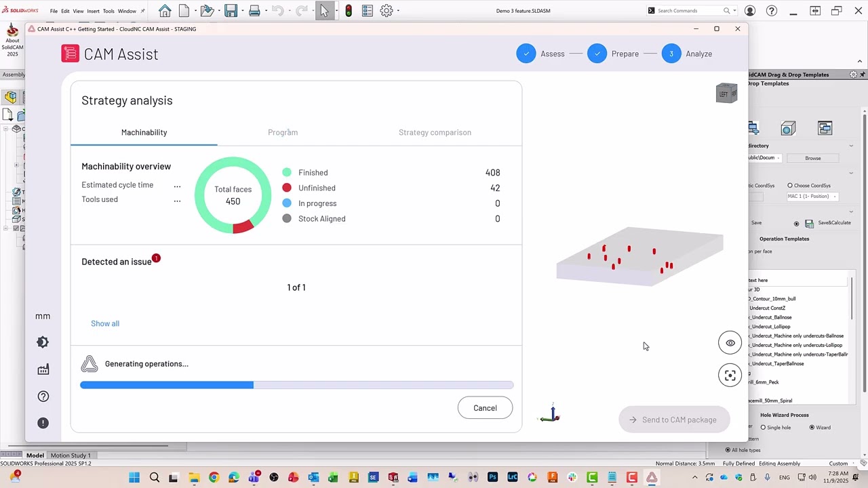868x488 pixels.
Task: Switch to the Program tab
Action: point(283,132)
